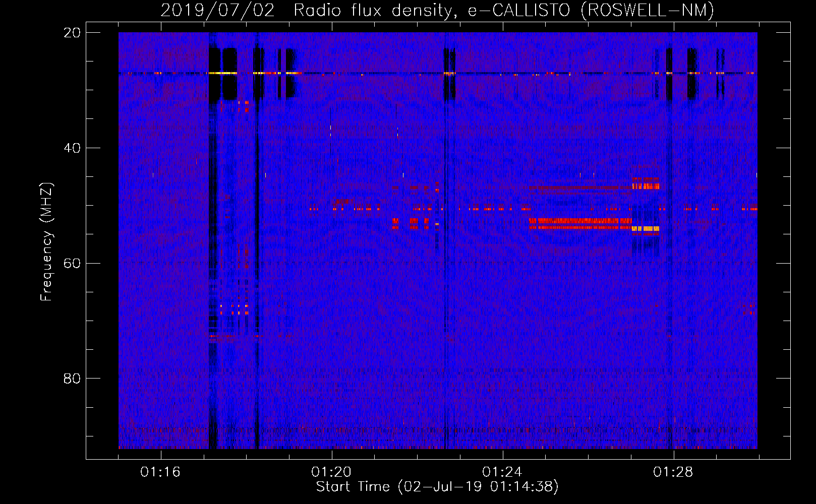Click the bright yellow burst near 27 MHz at 01:17

(x=222, y=73)
